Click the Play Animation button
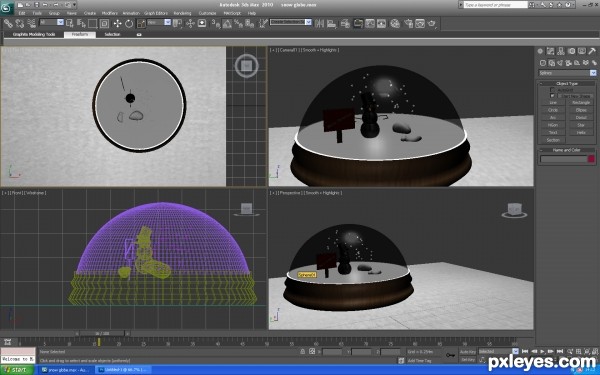The height and width of the screenshot is (375, 600). [542, 351]
